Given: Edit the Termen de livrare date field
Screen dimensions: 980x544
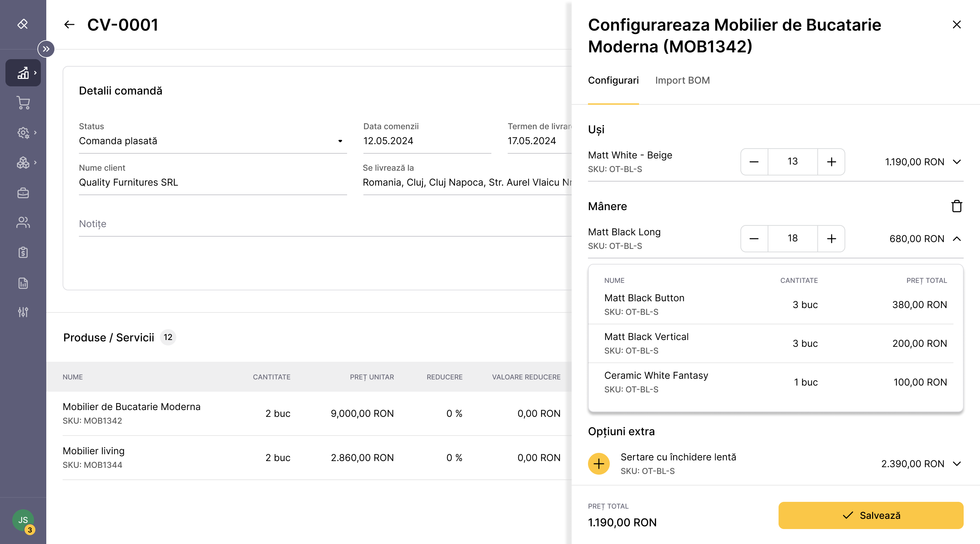Looking at the screenshot, I should 539,141.
